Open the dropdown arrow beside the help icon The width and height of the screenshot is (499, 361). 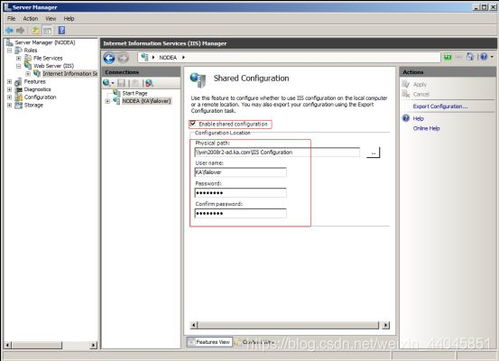coord(492,57)
